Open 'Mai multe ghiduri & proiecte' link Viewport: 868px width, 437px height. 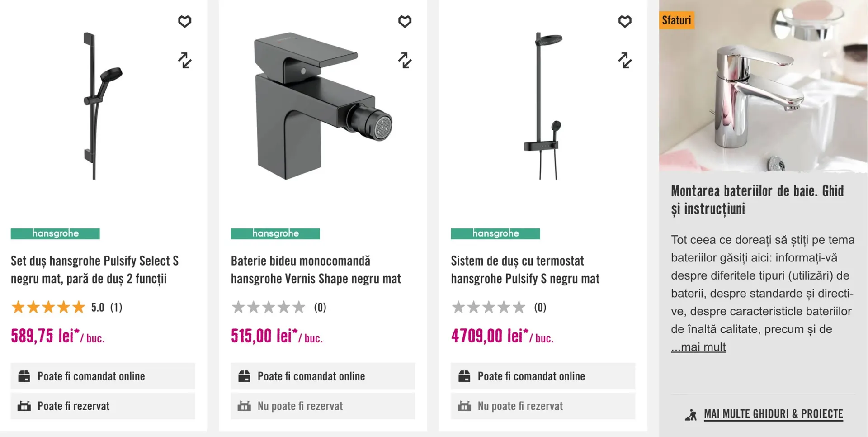pos(773,414)
